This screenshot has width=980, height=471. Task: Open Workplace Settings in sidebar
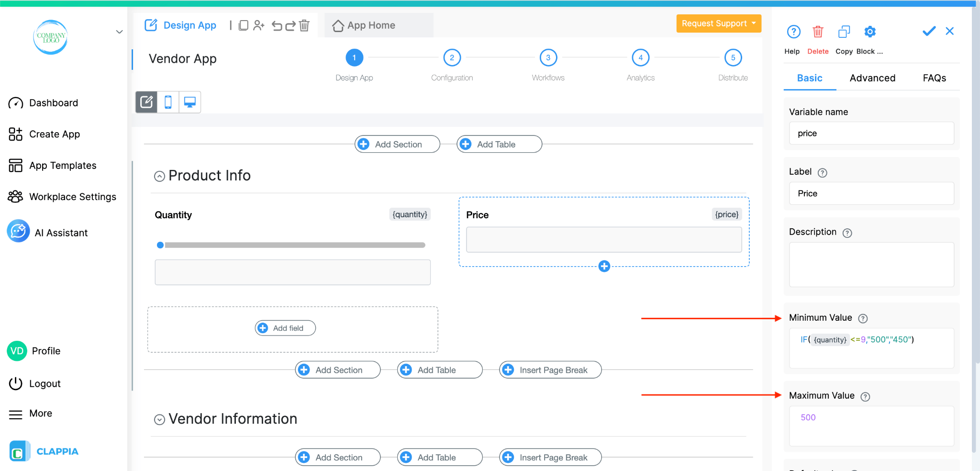[62, 197]
